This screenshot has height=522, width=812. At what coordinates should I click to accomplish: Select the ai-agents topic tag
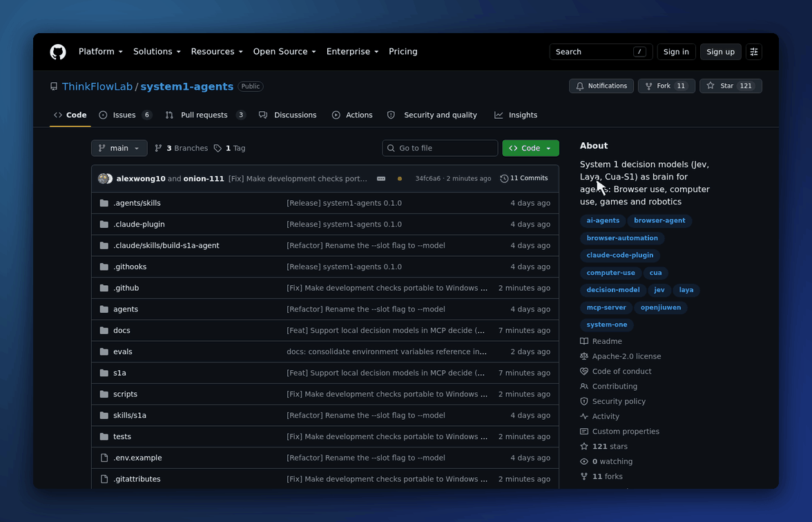coord(603,221)
